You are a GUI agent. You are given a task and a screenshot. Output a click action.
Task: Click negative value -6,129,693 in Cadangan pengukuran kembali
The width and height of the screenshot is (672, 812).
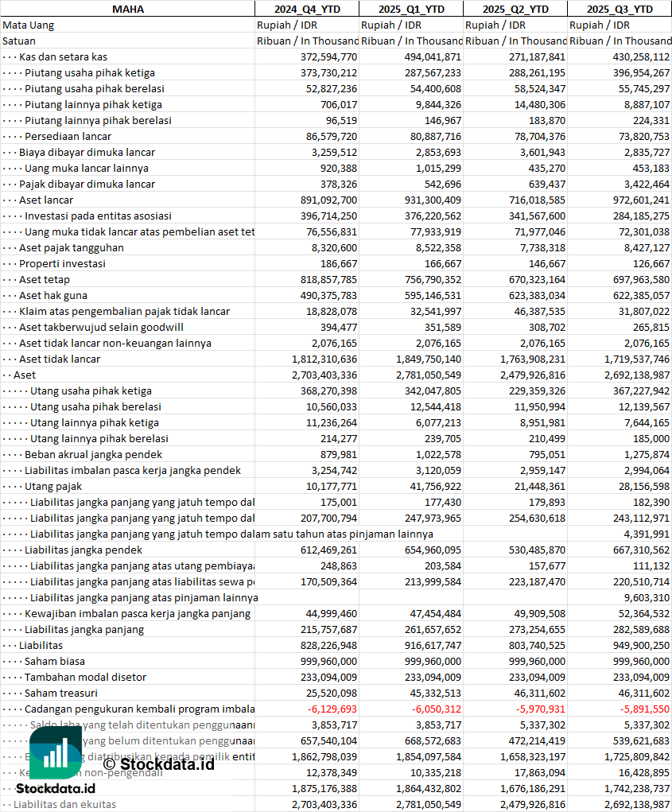tap(332, 709)
